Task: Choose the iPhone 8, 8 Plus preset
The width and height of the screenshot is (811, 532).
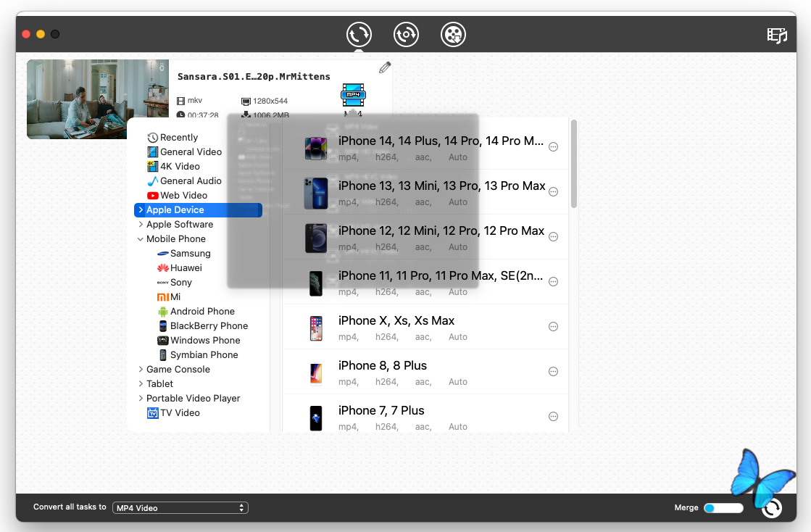Action: click(425, 373)
